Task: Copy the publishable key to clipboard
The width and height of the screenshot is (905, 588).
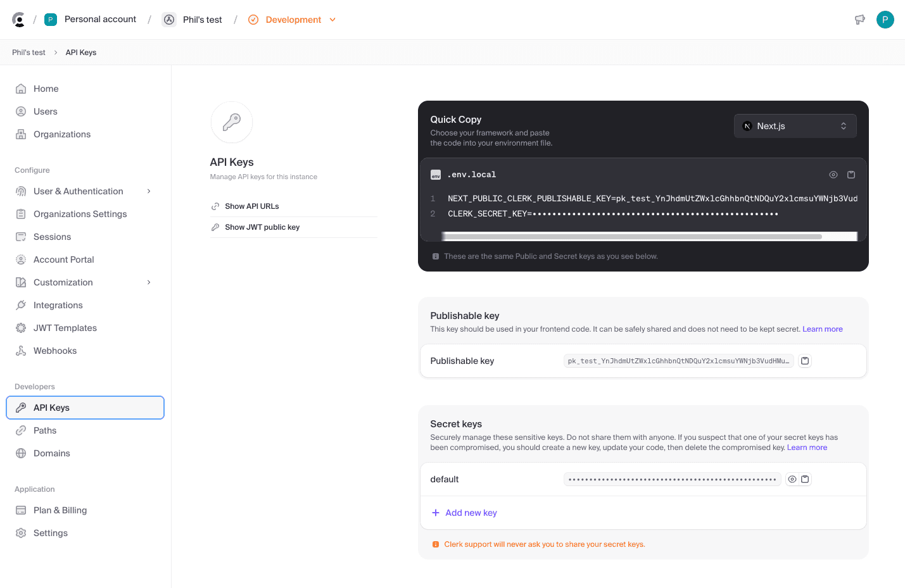Action: click(805, 361)
